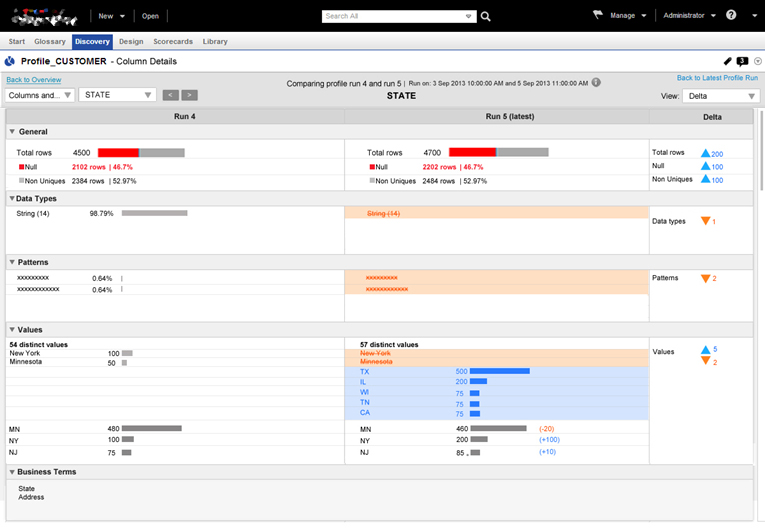Click the struck-through New York value
The height and width of the screenshot is (528, 765).
pos(375,353)
